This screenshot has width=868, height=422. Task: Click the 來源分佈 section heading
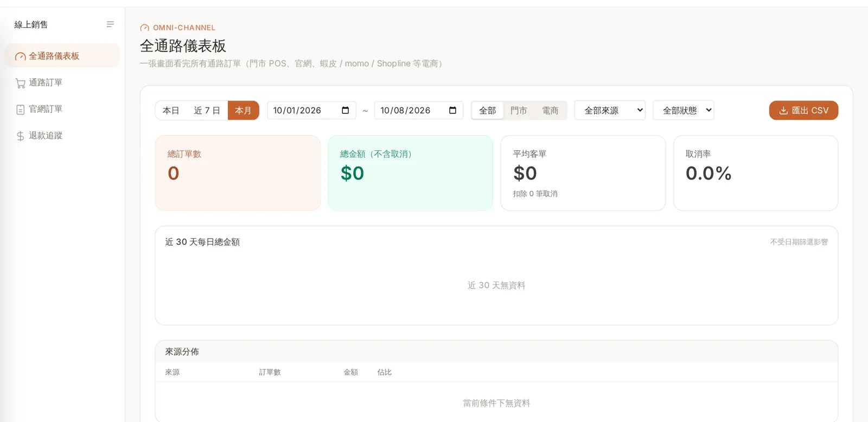click(x=182, y=351)
